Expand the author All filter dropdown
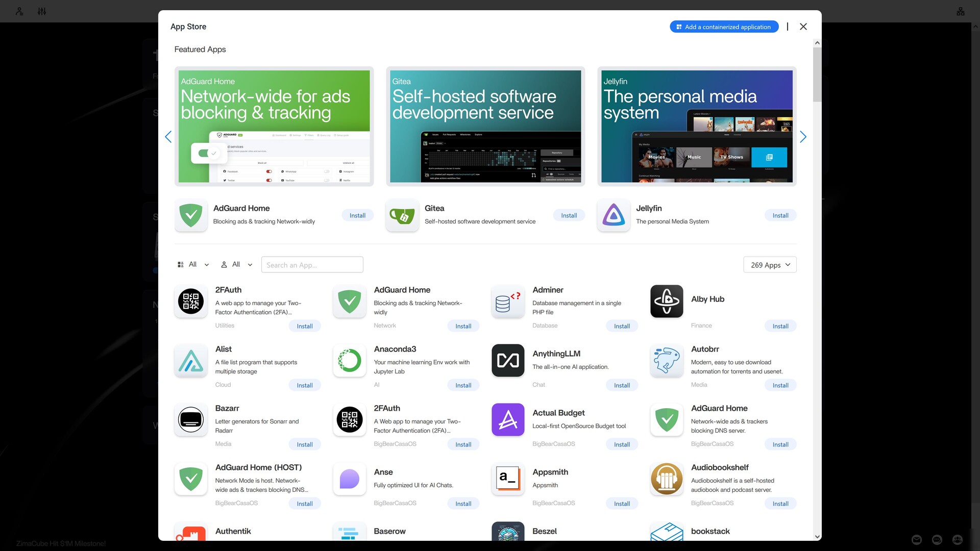 [x=237, y=264]
